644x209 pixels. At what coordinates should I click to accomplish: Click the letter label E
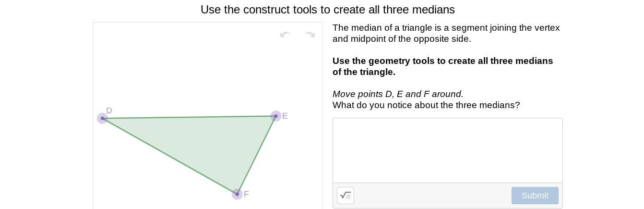285,116
